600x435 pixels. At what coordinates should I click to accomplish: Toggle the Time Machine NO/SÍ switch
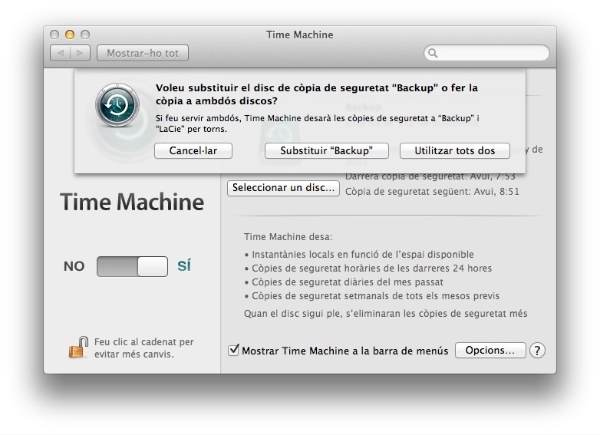132,266
